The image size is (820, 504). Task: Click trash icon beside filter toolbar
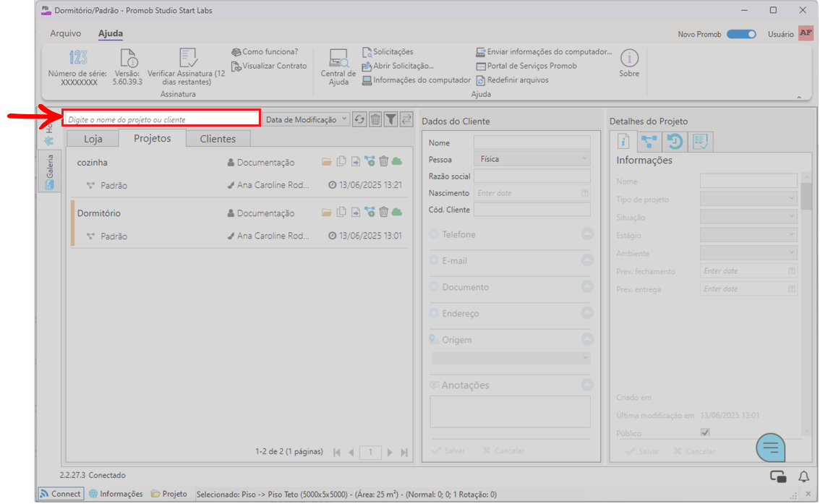375,119
